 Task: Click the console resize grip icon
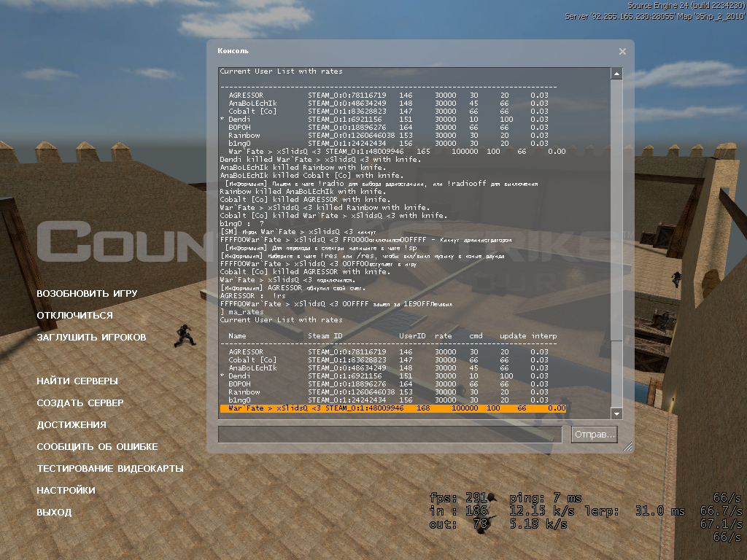click(x=628, y=446)
